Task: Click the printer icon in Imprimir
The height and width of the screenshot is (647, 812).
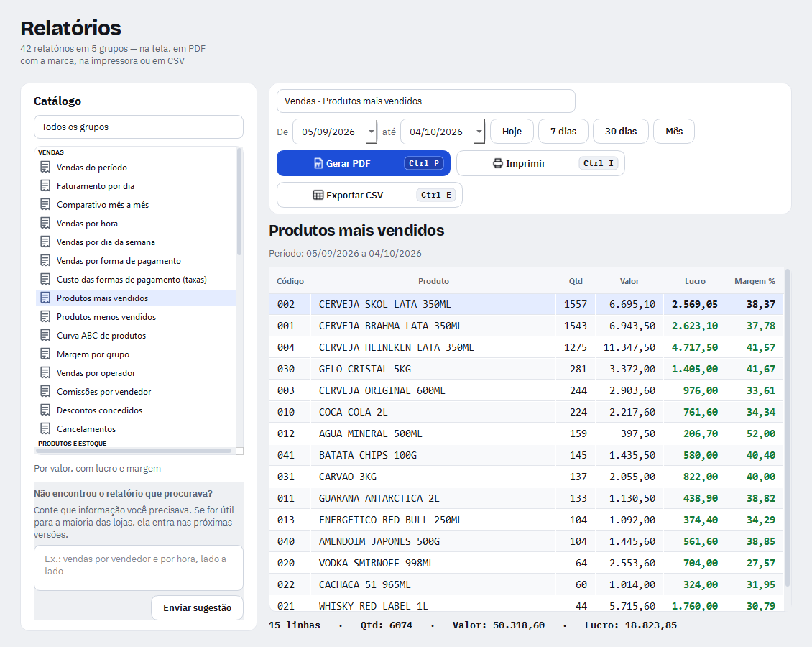Action: click(x=498, y=164)
